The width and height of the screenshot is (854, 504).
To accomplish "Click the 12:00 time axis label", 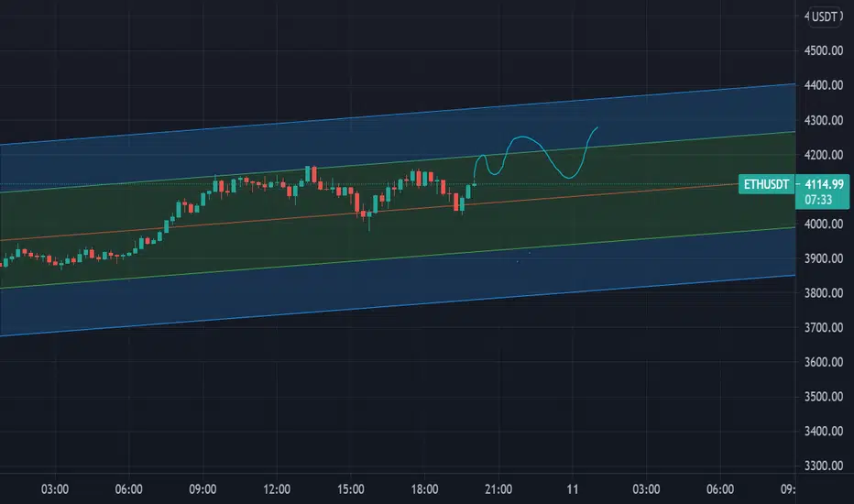I will [277, 489].
